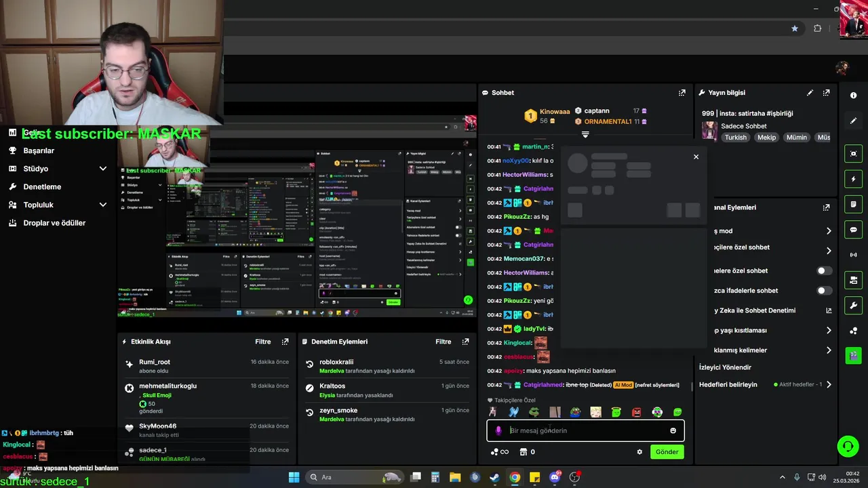Edit stream info with pencil in Yayın bilgisi
This screenshot has height=488, width=868.
[x=810, y=93]
